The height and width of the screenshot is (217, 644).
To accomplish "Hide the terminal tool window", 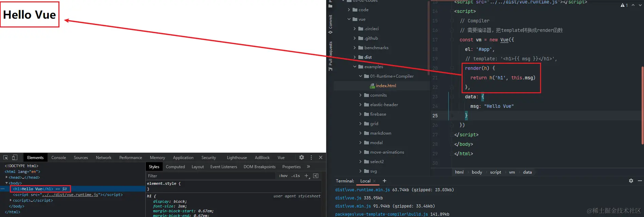I will click(640, 181).
